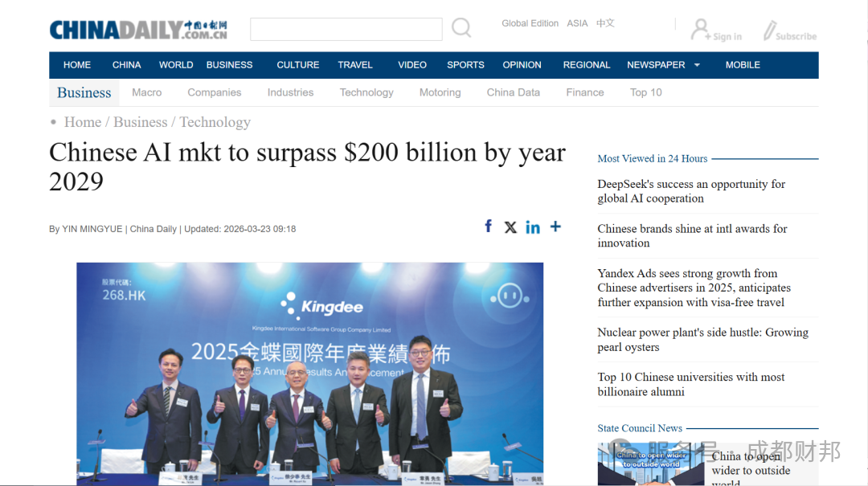Select the Top 10 sub-tab
868x486 pixels.
point(645,92)
